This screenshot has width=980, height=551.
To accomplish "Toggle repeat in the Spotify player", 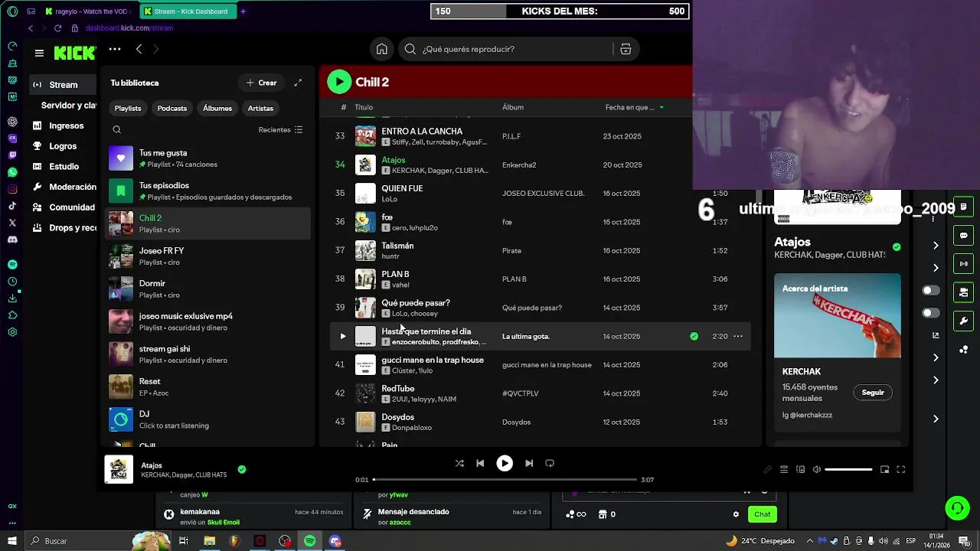I will pos(550,463).
